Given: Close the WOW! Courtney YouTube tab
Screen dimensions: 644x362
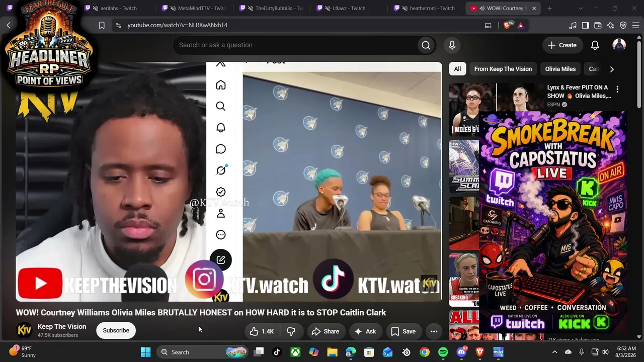Looking at the screenshot, I should [x=534, y=8].
